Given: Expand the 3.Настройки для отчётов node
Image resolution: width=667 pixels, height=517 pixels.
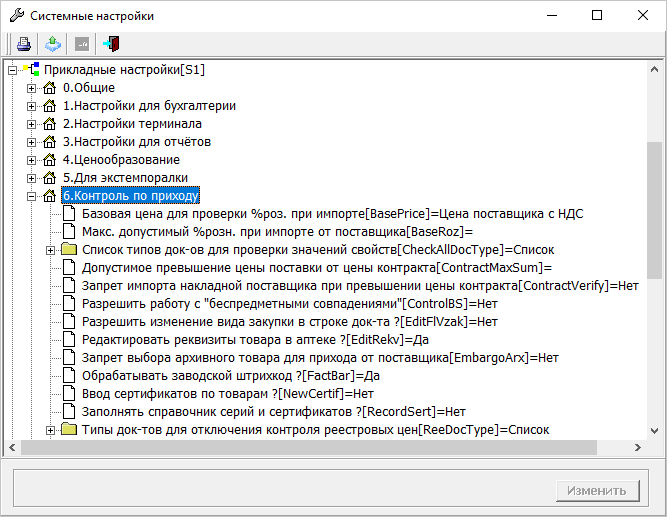Looking at the screenshot, I should tap(31, 142).
